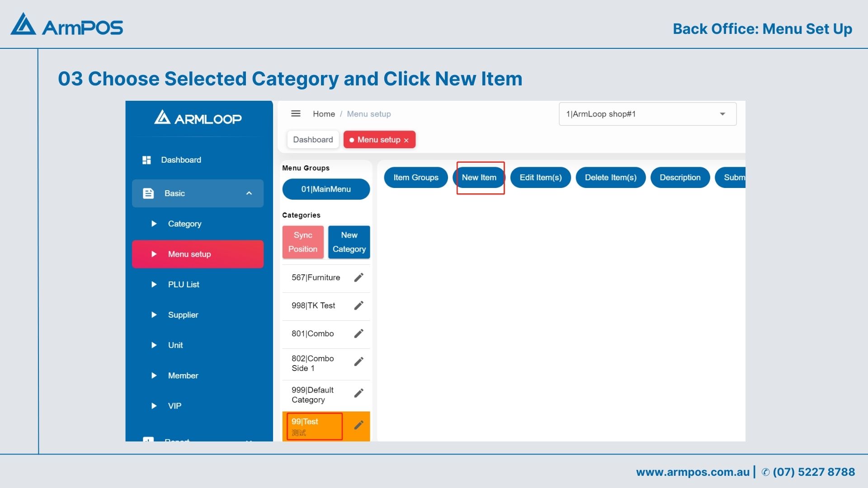Click pencil edit icon for 567|Furniture

coord(359,277)
